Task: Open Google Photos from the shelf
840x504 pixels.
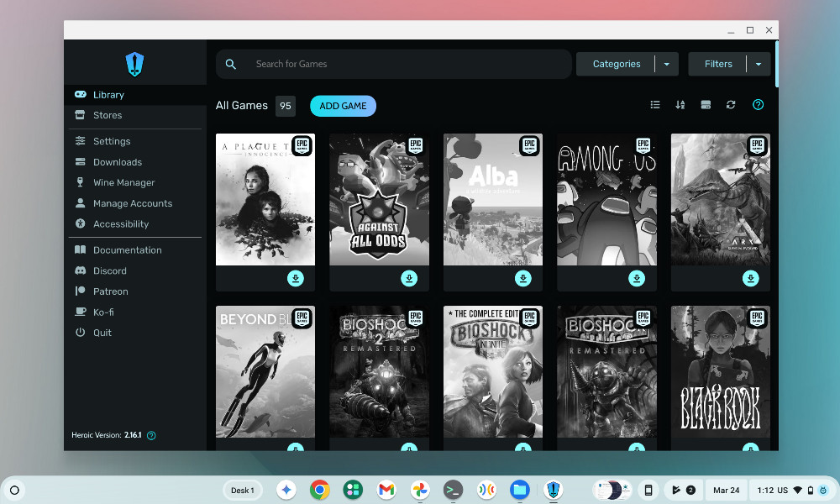Action: pyautogui.click(x=420, y=490)
